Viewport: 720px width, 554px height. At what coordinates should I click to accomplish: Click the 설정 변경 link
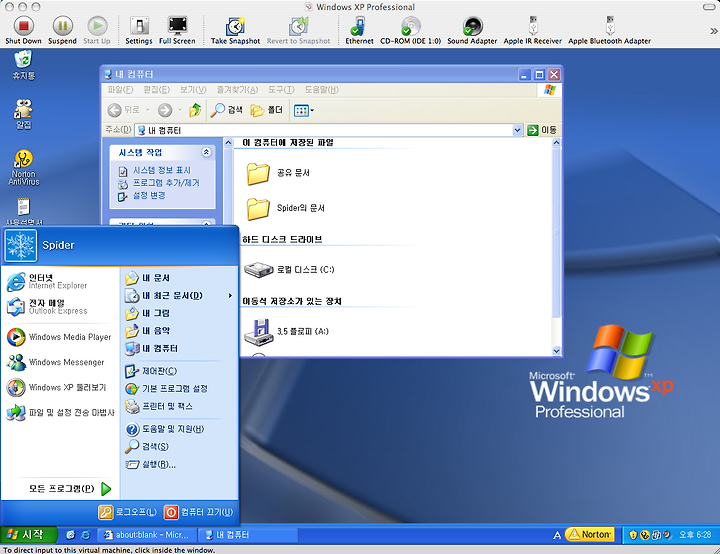149,195
